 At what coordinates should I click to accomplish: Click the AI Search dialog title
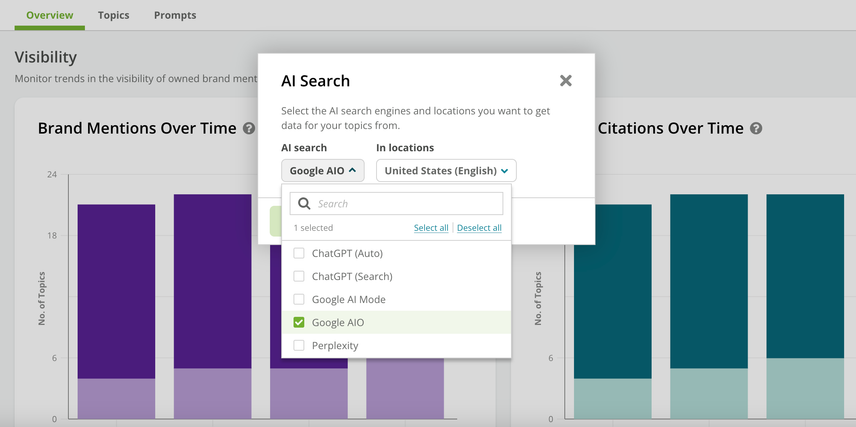coord(316,81)
